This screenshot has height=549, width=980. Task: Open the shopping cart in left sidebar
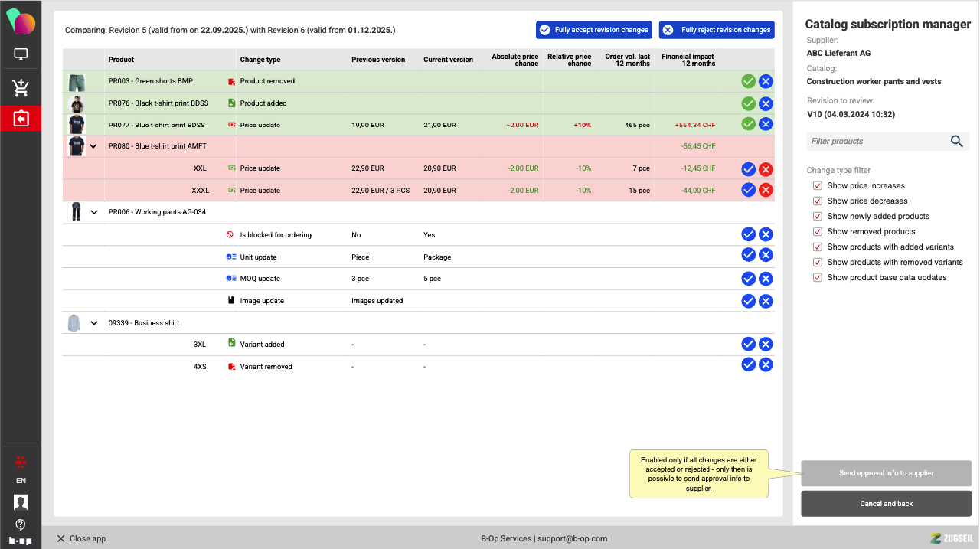pyautogui.click(x=21, y=88)
